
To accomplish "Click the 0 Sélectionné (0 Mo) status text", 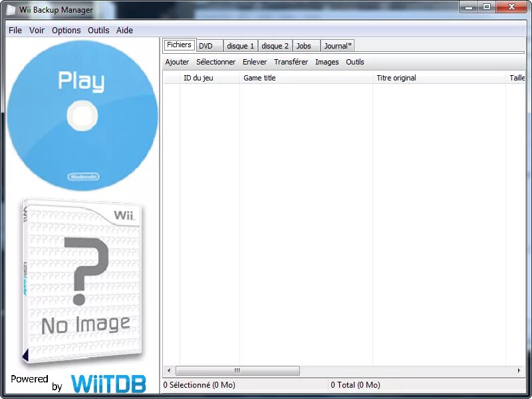I will (x=199, y=385).
